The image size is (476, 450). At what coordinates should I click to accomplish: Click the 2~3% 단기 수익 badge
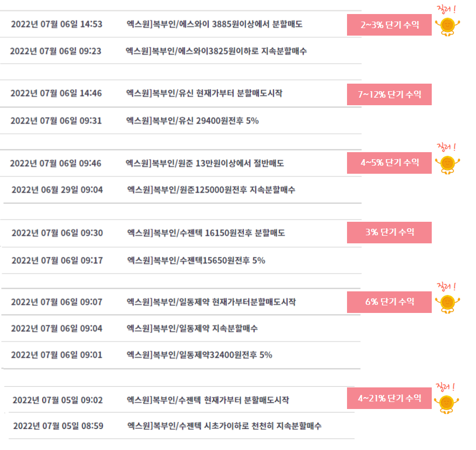389,25
